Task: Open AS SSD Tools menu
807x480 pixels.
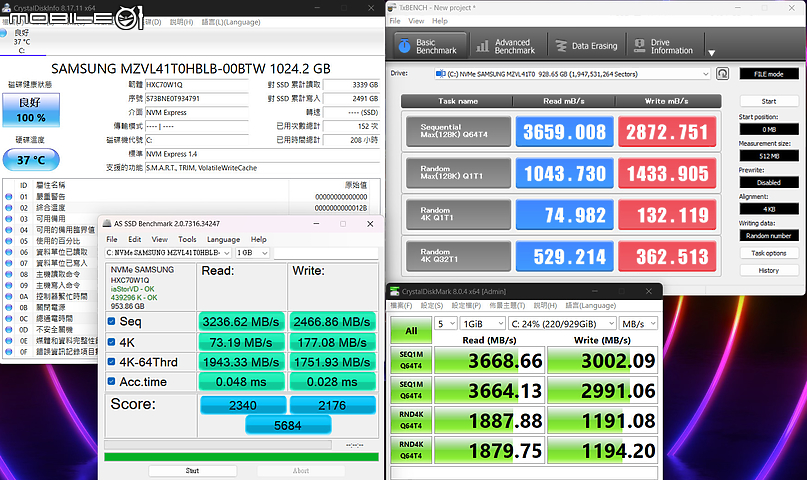Action: [x=187, y=239]
